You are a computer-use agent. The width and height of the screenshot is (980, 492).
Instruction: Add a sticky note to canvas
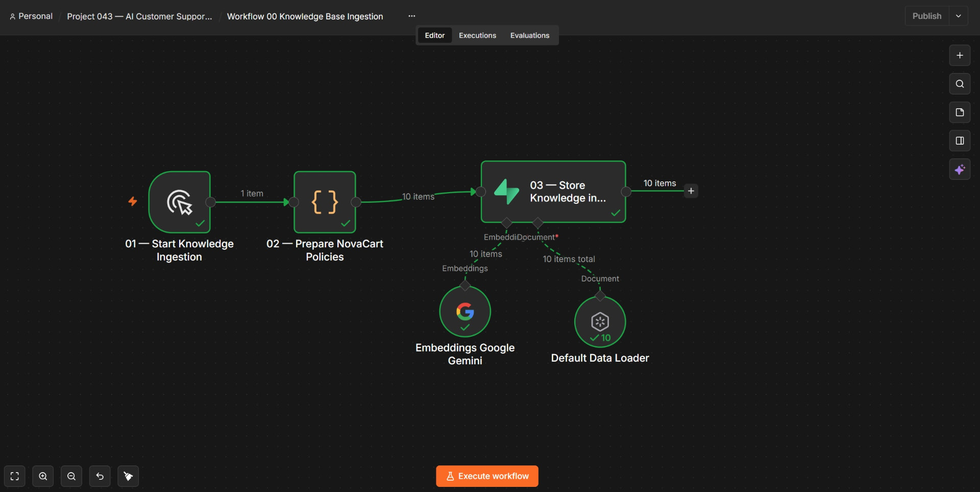point(960,112)
